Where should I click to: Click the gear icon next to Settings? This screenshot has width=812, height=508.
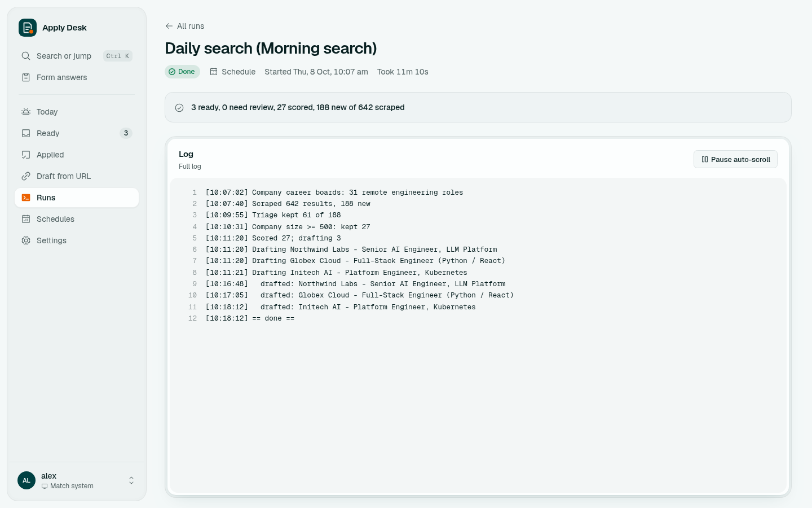click(26, 240)
